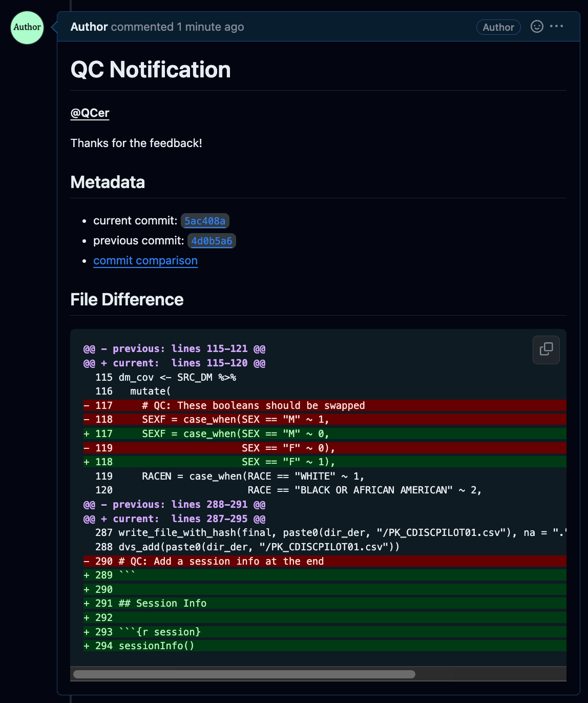Viewport: 588px width, 703px height.
Task: Click added line 117 with SEX == "M" ~ 0
Action: click(325, 434)
